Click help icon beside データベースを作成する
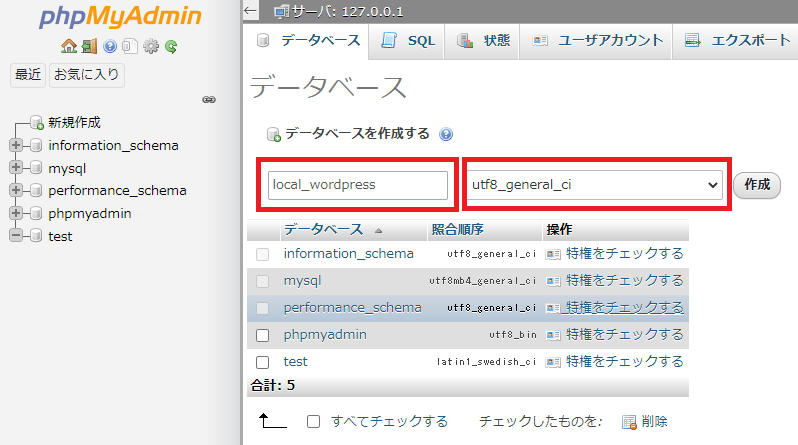The width and height of the screenshot is (798, 445). click(446, 134)
